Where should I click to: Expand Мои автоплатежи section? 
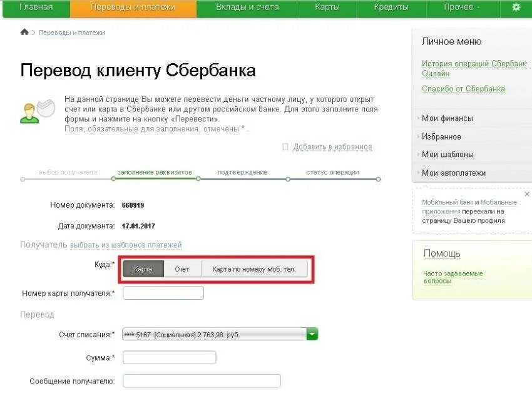pyautogui.click(x=454, y=173)
